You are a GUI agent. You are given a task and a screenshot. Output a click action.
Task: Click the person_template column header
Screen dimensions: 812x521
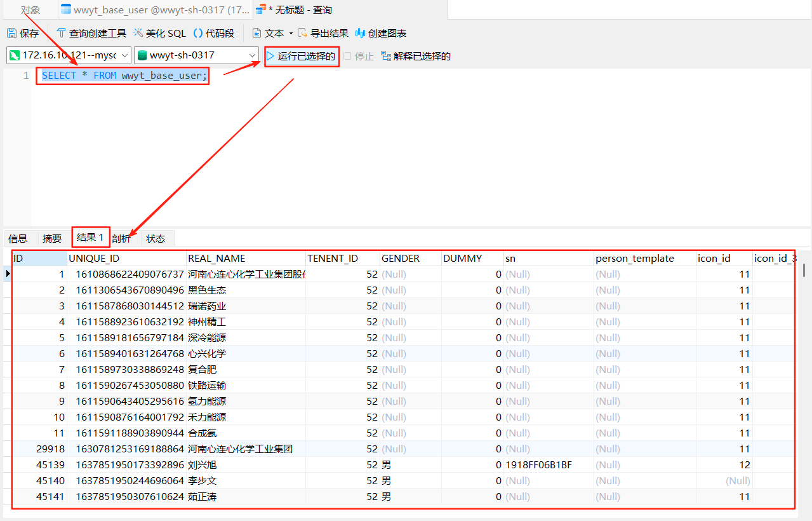pos(645,259)
